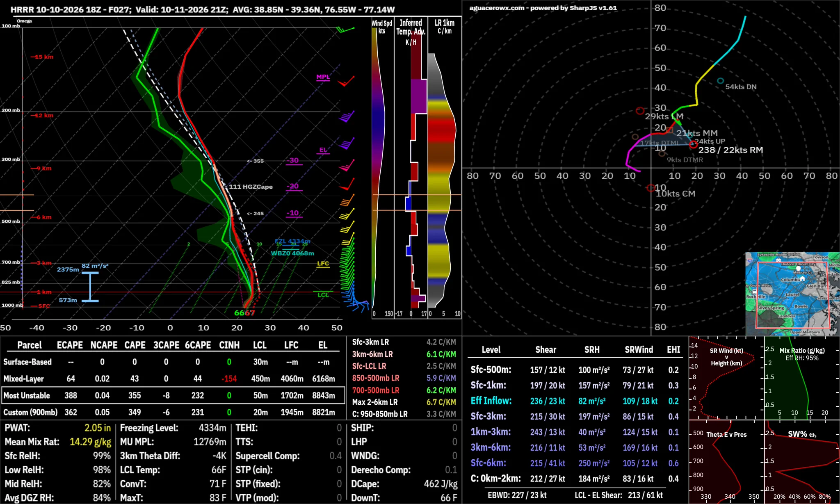Click the Max 2-6km LR value
Viewport: 840px width, 504px height.
click(441, 402)
